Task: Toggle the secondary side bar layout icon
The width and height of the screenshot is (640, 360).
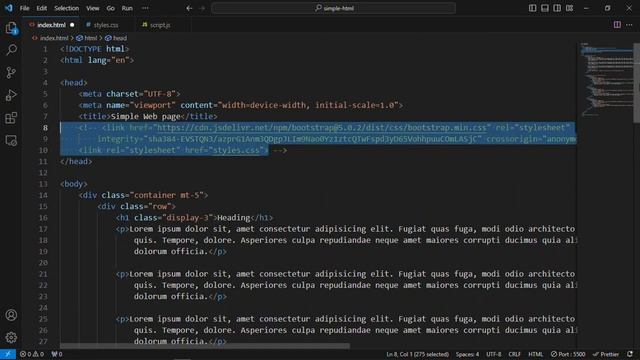Action: click(x=557, y=8)
